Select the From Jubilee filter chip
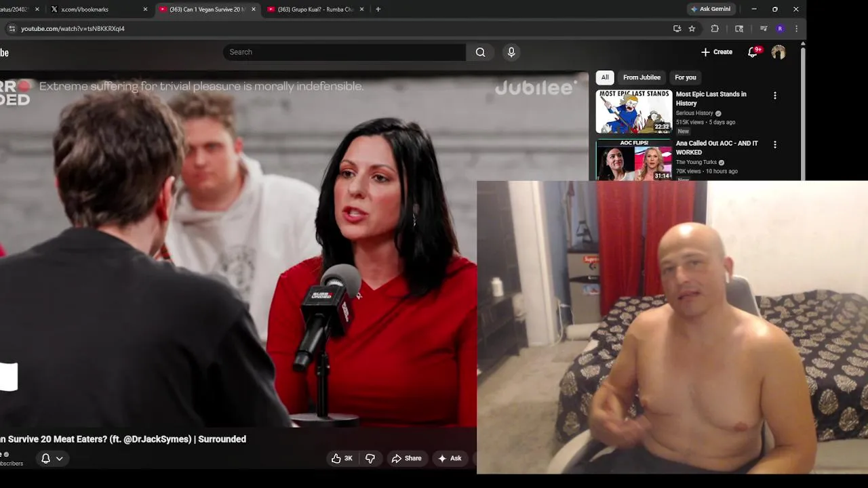Image resolution: width=868 pixels, height=488 pixels. coord(642,77)
